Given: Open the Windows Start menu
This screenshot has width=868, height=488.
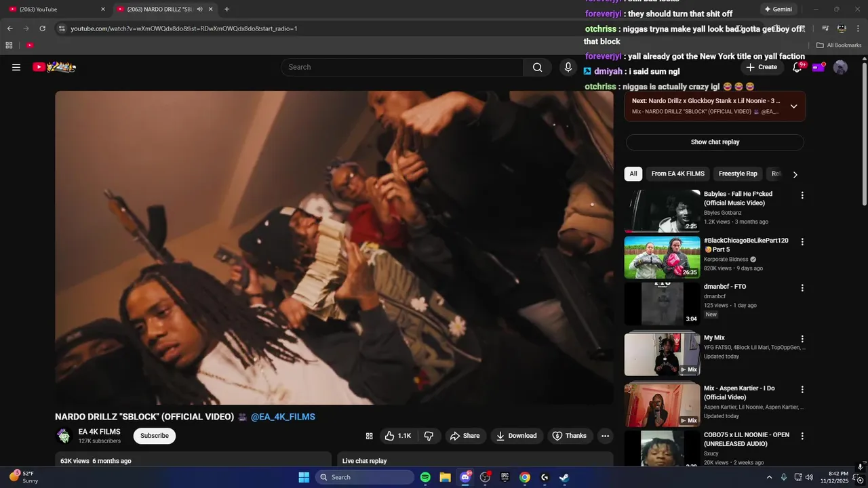Looking at the screenshot, I should point(304,477).
